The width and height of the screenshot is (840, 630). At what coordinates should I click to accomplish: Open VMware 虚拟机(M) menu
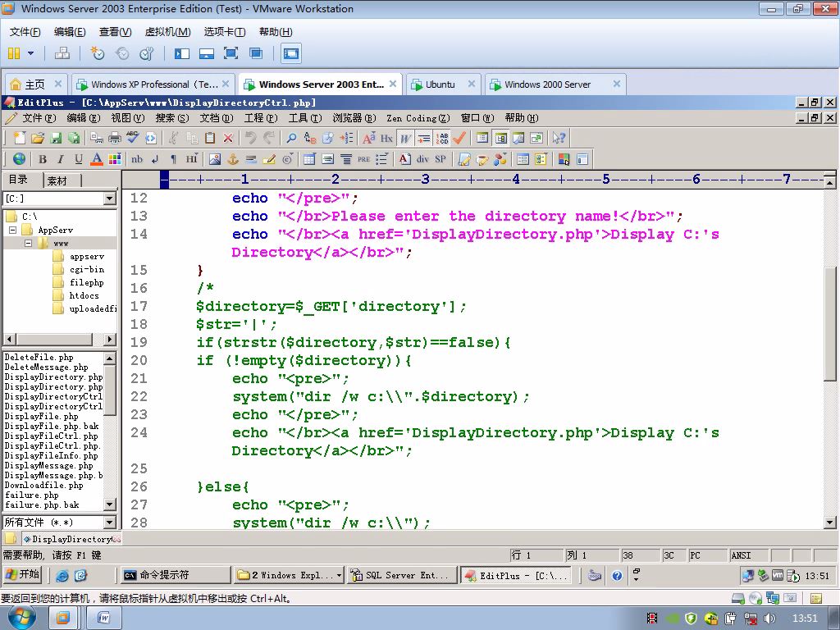point(167,32)
